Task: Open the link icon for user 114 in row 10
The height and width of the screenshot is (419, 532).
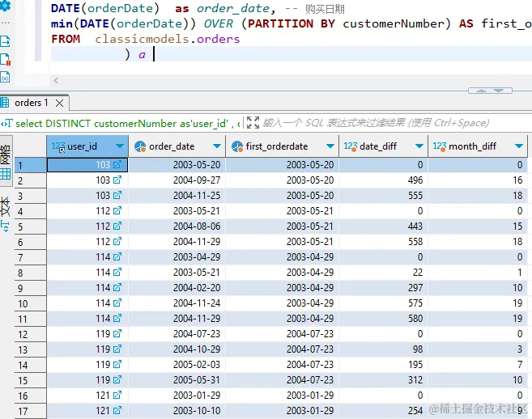Action: (117, 303)
